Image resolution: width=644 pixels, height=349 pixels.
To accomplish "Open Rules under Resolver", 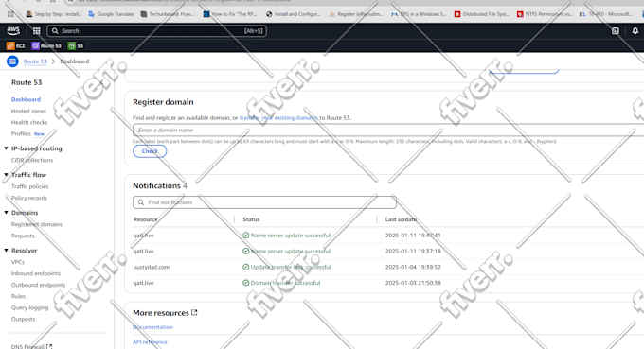I will (x=18, y=296).
